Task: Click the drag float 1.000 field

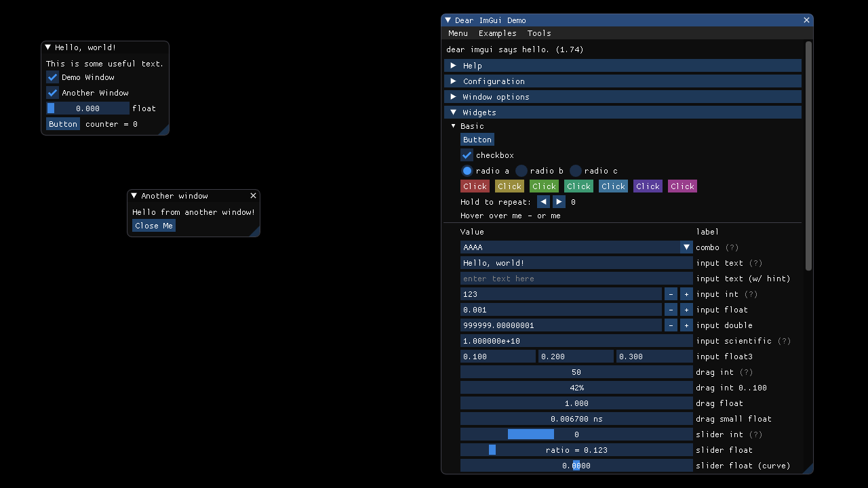Action: pos(576,403)
